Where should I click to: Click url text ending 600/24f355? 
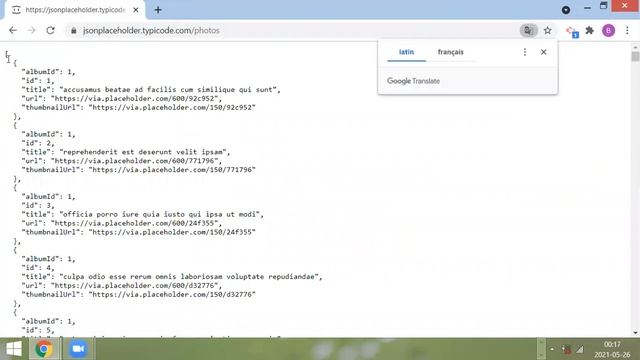pos(136,223)
